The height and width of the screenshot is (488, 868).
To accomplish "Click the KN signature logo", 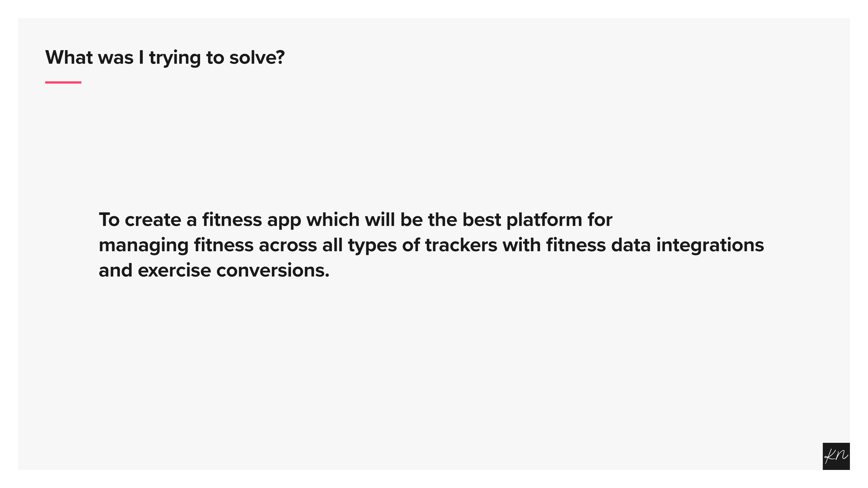I will (836, 456).
